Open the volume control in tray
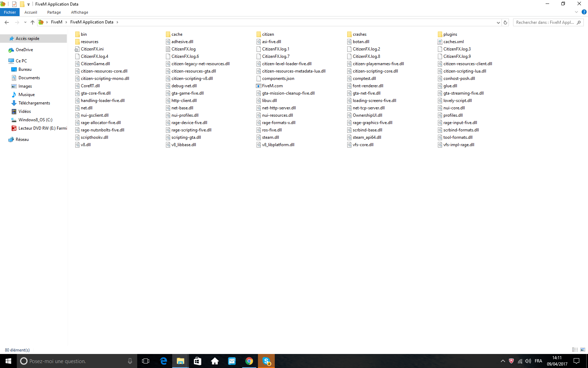588x368 pixels. click(528, 361)
